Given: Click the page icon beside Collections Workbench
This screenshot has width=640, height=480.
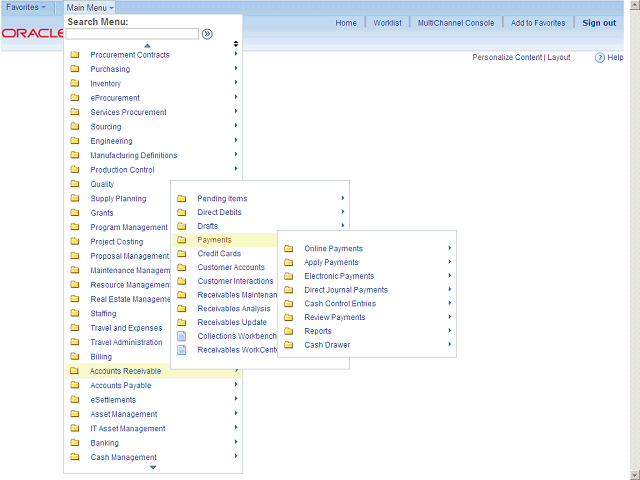Looking at the screenshot, I should [182, 336].
